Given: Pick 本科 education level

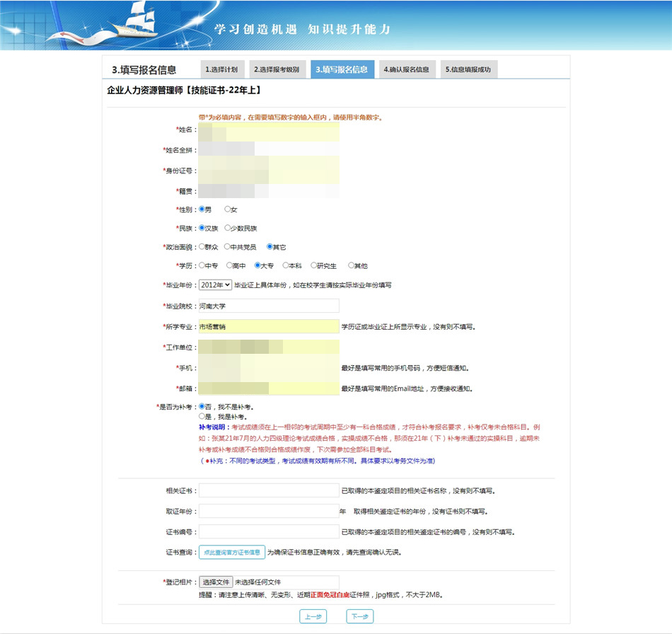Looking at the screenshot, I should tap(286, 265).
